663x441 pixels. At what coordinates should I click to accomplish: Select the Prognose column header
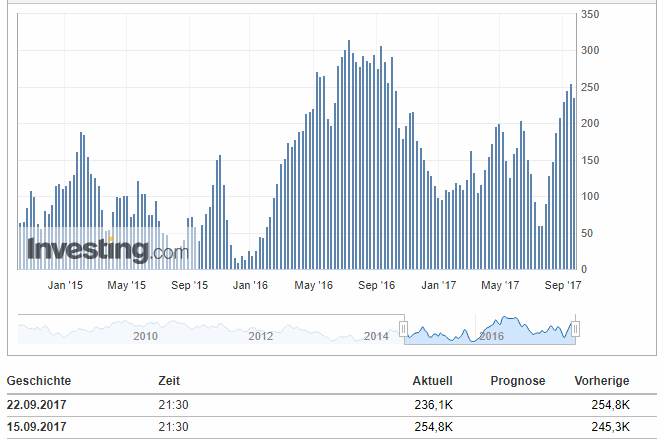pyautogui.click(x=517, y=381)
